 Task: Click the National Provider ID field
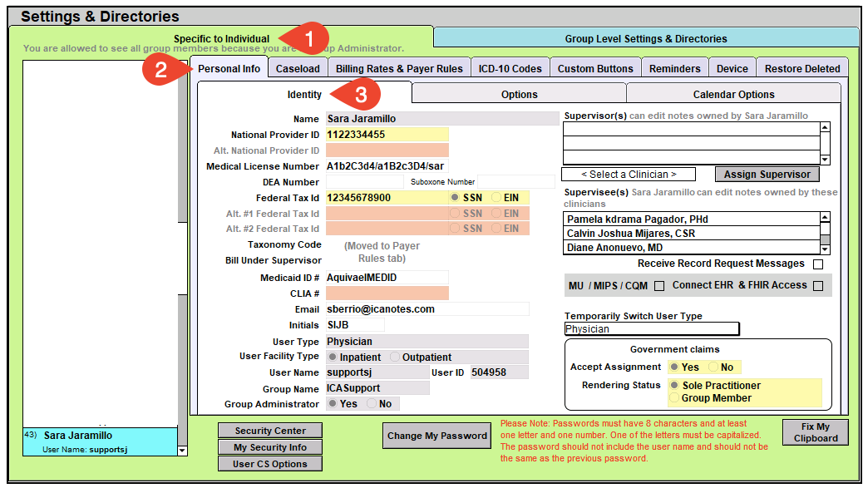[x=387, y=135]
